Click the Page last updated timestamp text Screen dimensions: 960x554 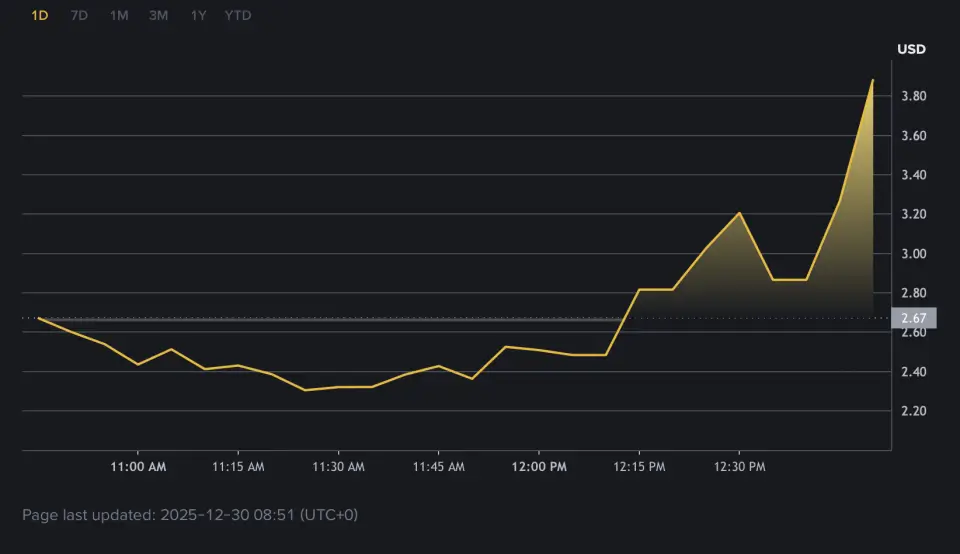[x=190, y=515]
